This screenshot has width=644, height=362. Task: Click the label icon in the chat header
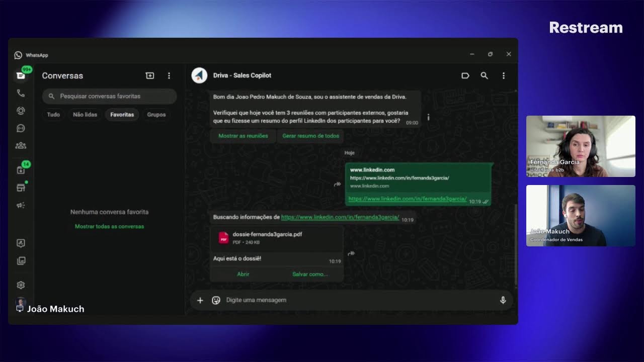pos(465,75)
